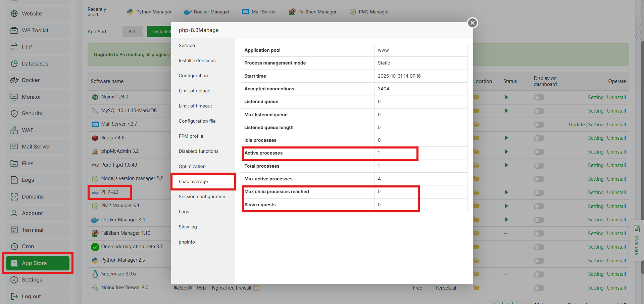644x304 pixels.
Task: Click the Domains sidebar icon
Action: click(x=14, y=197)
